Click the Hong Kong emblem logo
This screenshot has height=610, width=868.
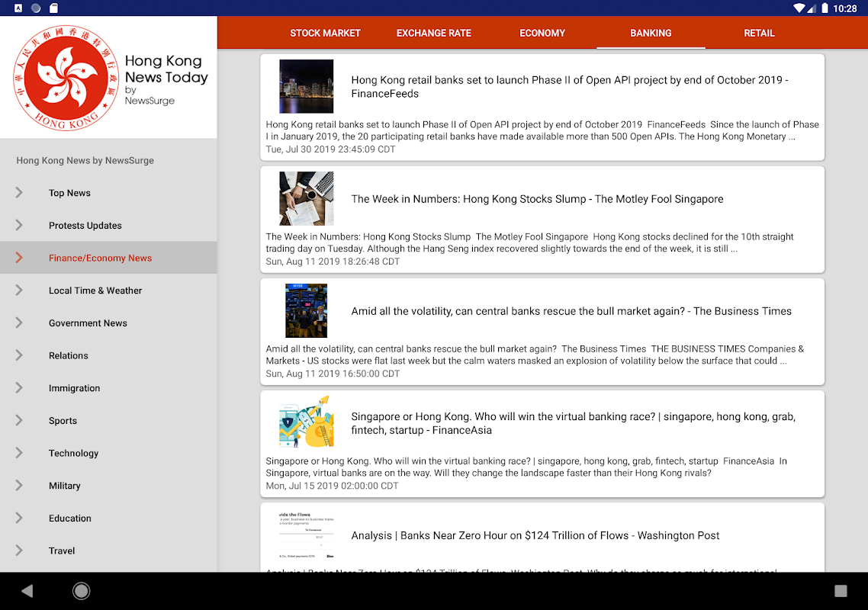tap(66, 78)
